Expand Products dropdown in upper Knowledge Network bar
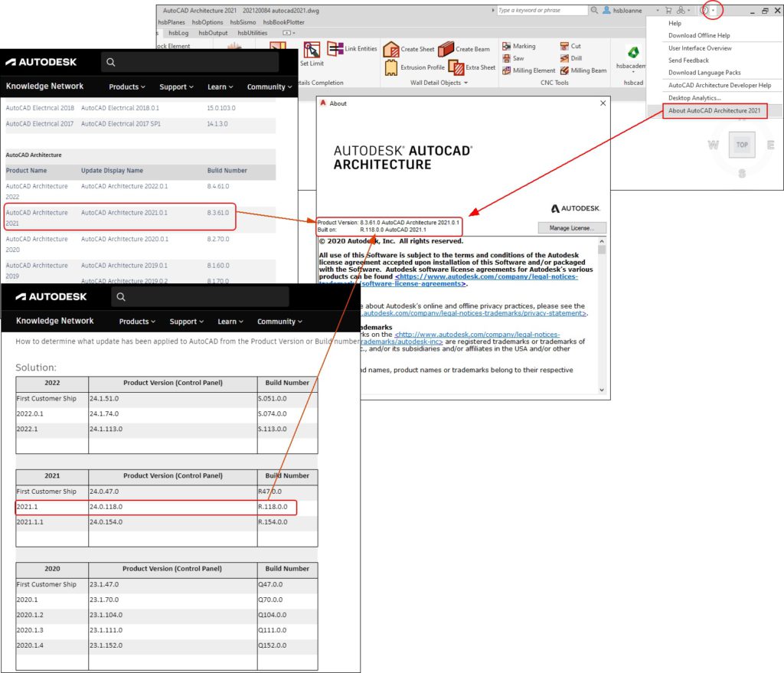784x673 pixels. pyautogui.click(x=127, y=87)
